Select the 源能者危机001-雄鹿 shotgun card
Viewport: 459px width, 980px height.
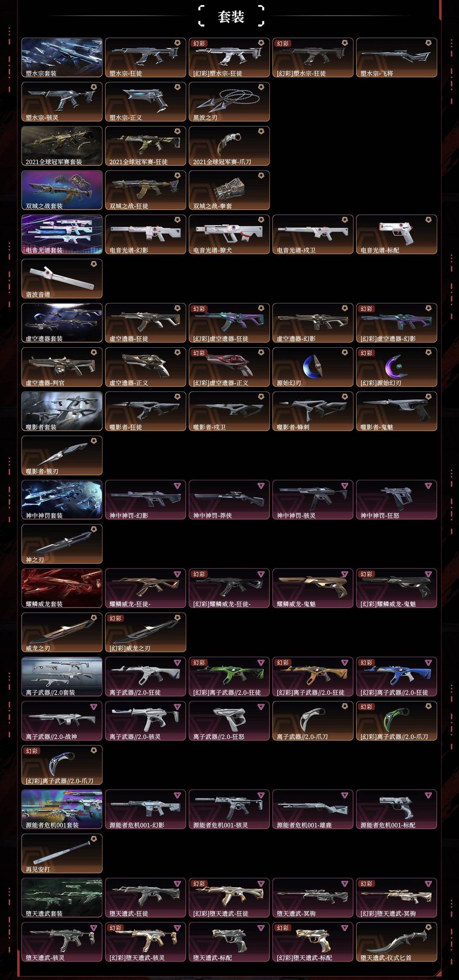(313, 809)
